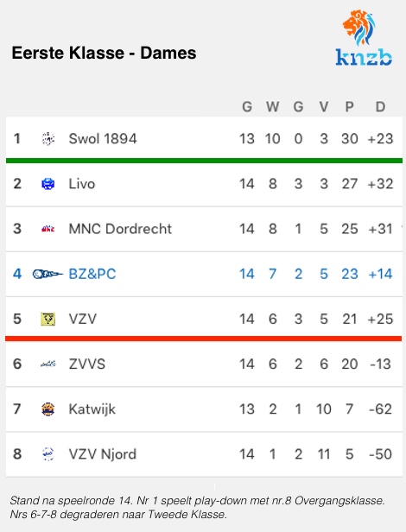Screen dimensions: 406x532
Task: Select the Katwijk row in standings
Action: 204,409
